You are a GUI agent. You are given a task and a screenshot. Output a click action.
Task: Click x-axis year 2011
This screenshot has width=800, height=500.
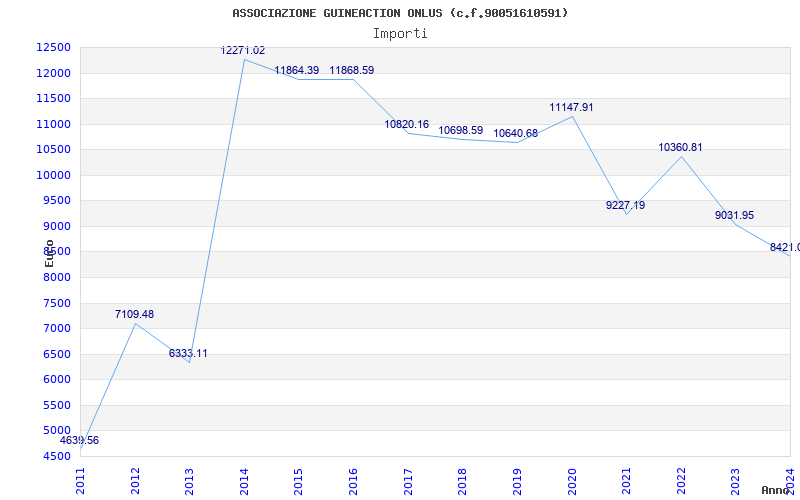[x=81, y=482]
